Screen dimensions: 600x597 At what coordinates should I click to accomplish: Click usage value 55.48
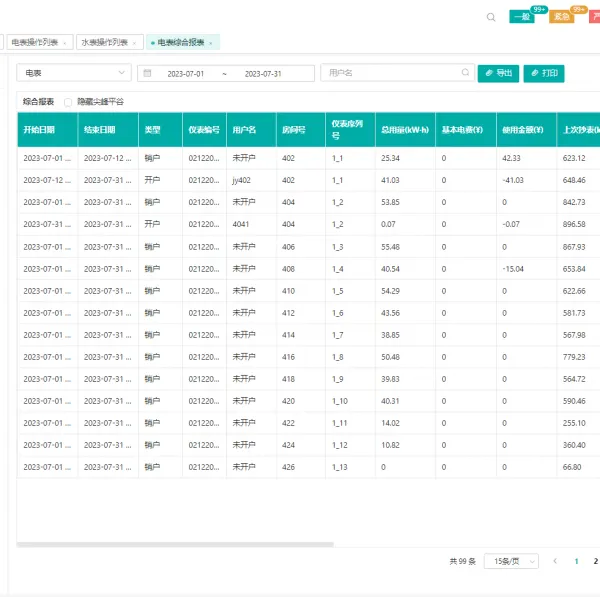tap(390, 247)
